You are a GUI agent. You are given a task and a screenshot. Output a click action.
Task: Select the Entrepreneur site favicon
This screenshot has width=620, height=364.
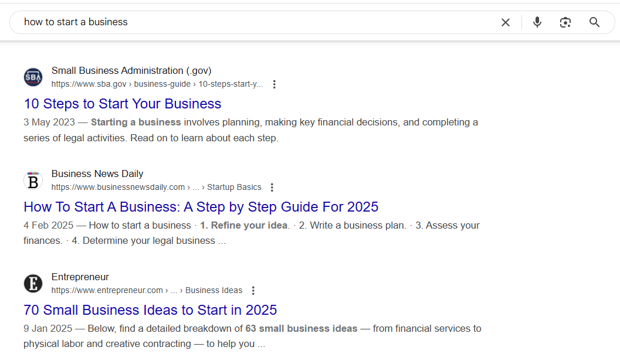coord(33,283)
